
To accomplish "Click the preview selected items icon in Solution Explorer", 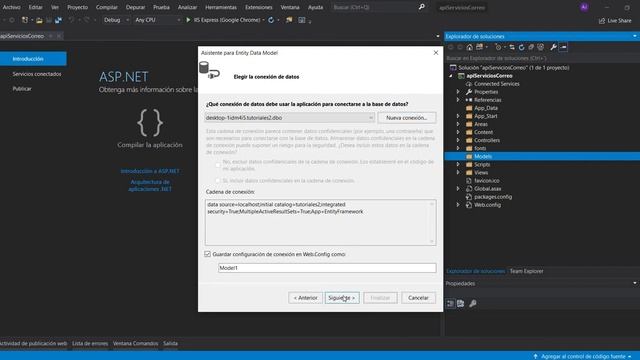I will [x=563, y=47].
